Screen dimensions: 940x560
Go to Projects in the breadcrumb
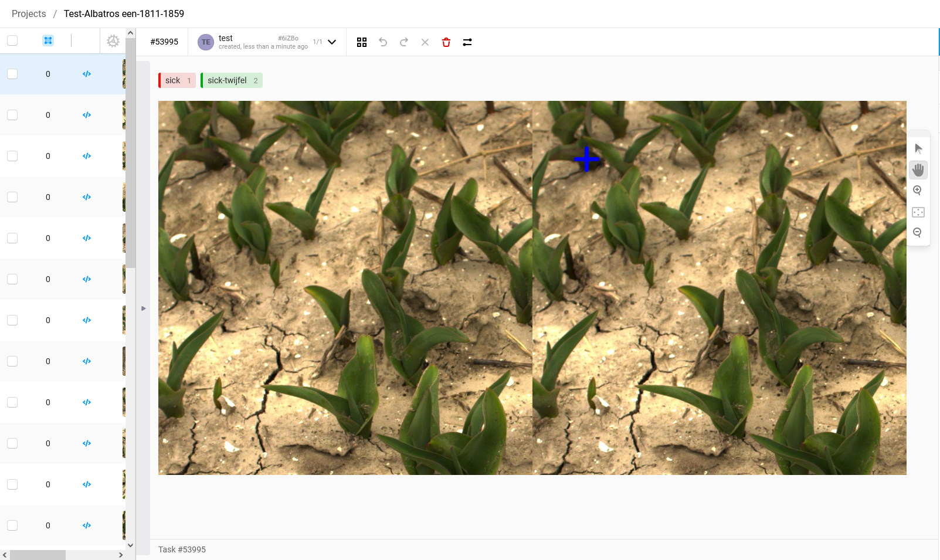point(29,13)
